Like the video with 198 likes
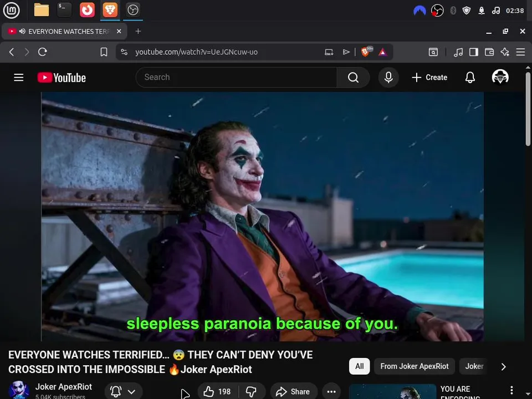Viewport: 532px width, 399px height. tap(218, 392)
